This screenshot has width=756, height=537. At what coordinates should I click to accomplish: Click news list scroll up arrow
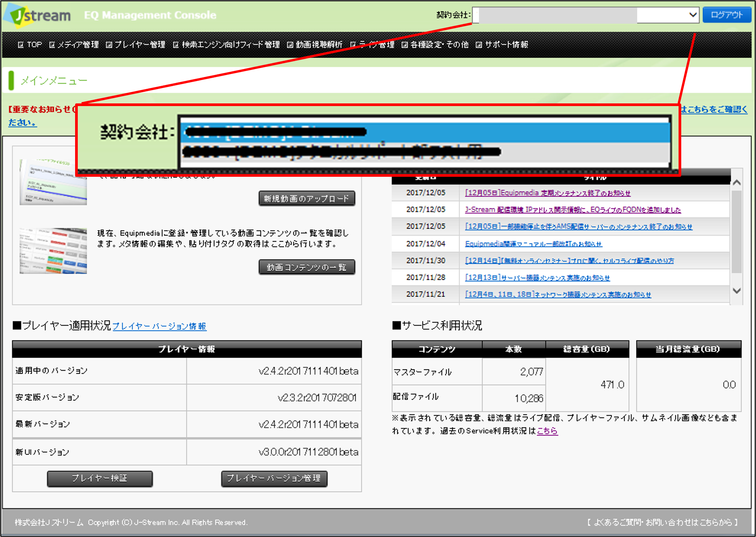point(737,182)
